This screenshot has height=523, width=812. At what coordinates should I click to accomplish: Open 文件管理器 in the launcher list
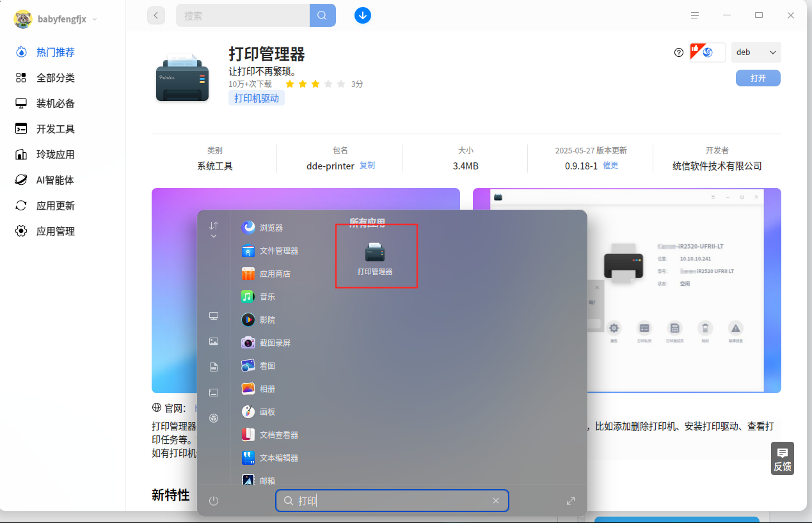[x=270, y=251]
